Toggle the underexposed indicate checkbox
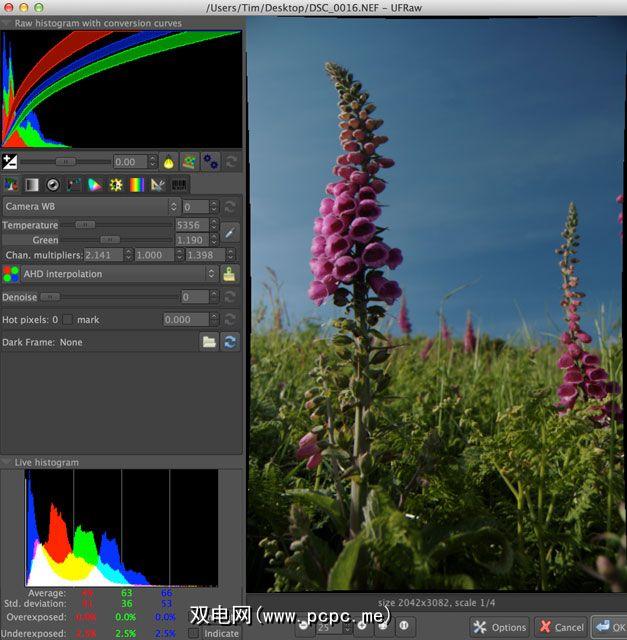 pyautogui.click(x=194, y=633)
